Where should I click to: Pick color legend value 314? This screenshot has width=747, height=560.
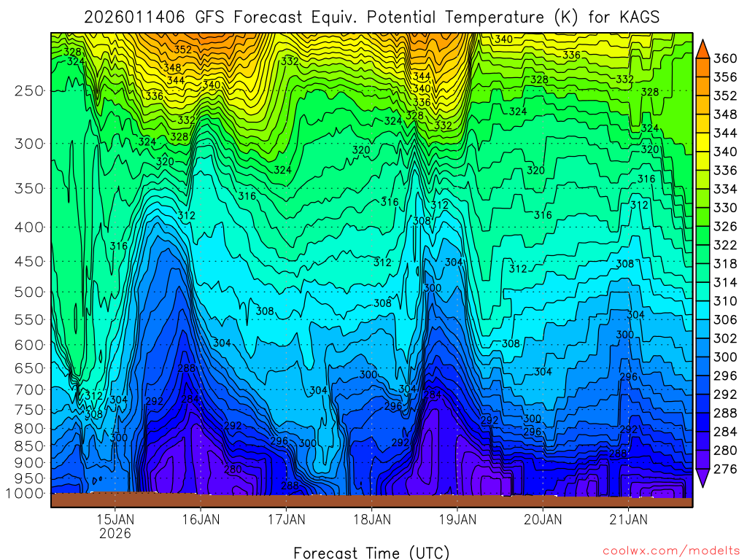click(725, 282)
